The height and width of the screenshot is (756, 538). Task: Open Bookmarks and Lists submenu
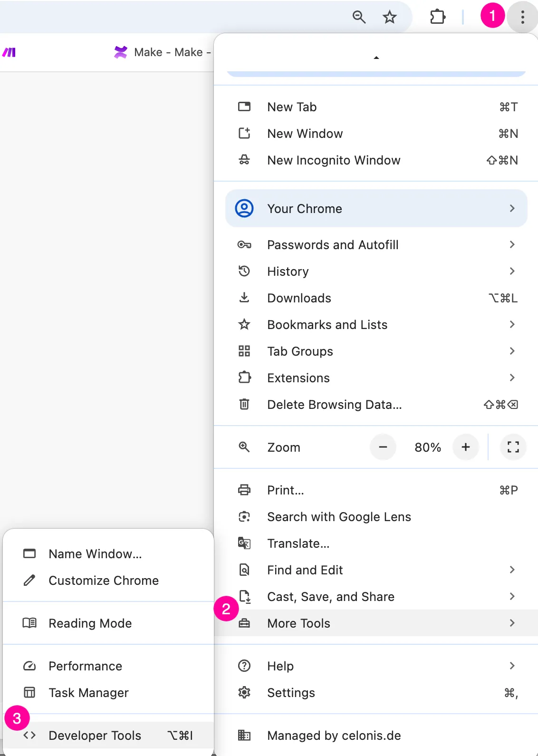click(x=376, y=325)
